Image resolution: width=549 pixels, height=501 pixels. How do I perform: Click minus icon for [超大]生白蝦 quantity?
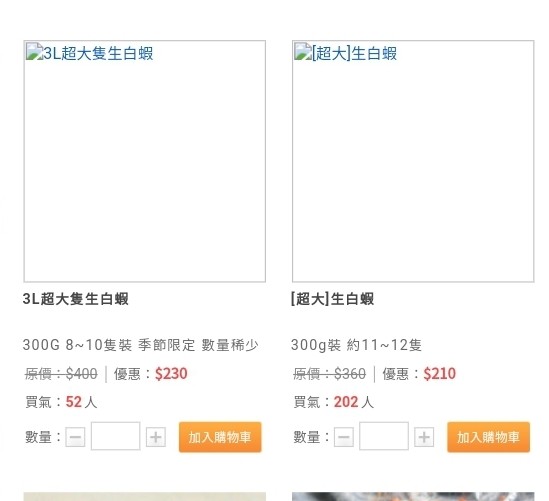[344, 437]
